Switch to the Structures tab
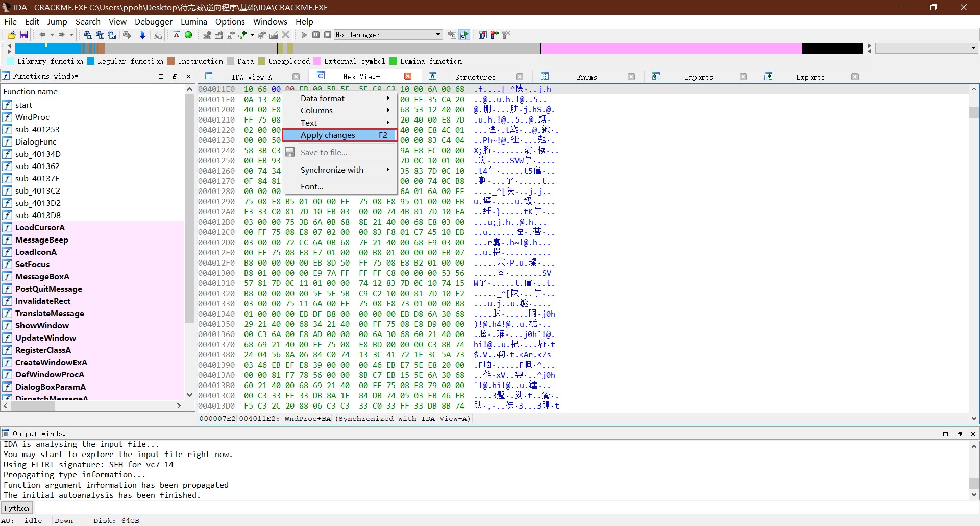The height and width of the screenshot is (526, 980). coord(475,77)
